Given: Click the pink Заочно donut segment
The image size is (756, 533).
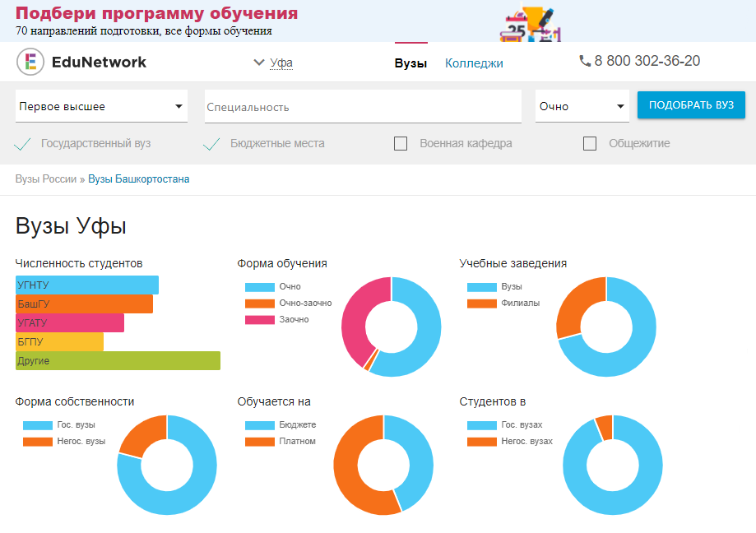Looking at the screenshot, I should (x=366, y=321).
